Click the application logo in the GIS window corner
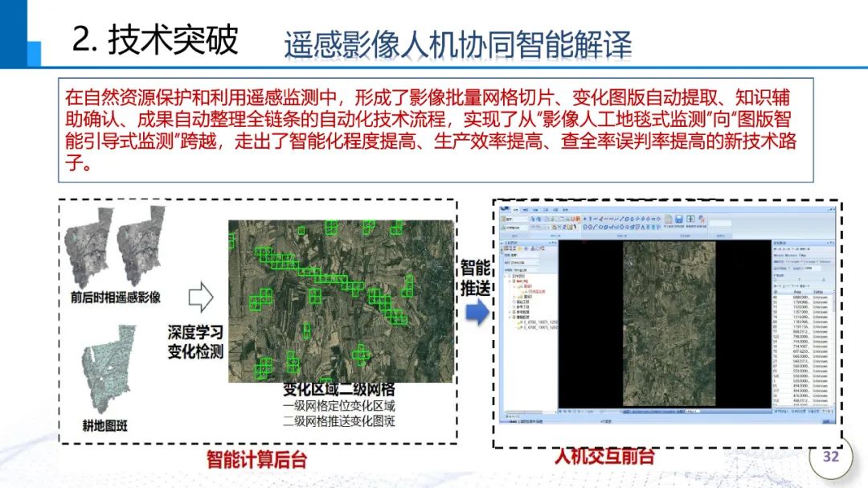This screenshot has height=488, width=868. coord(504,208)
